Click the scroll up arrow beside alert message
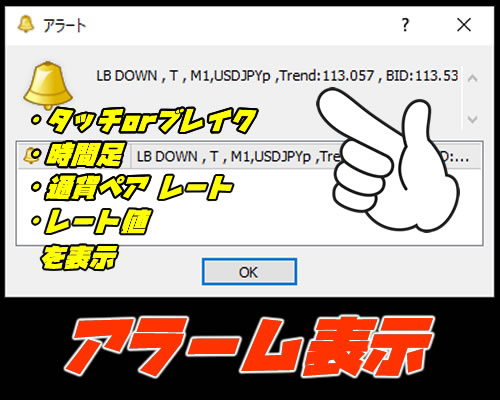 tap(472, 79)
